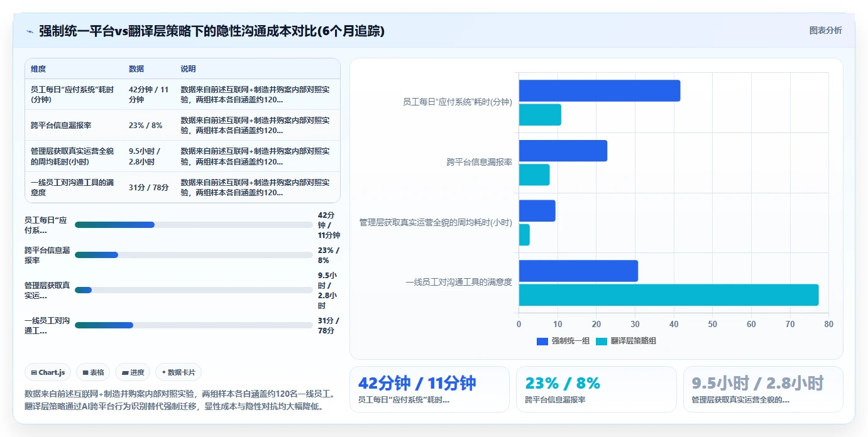
Task: Click the x-axis tick label 40
Action: coord(674,324)
